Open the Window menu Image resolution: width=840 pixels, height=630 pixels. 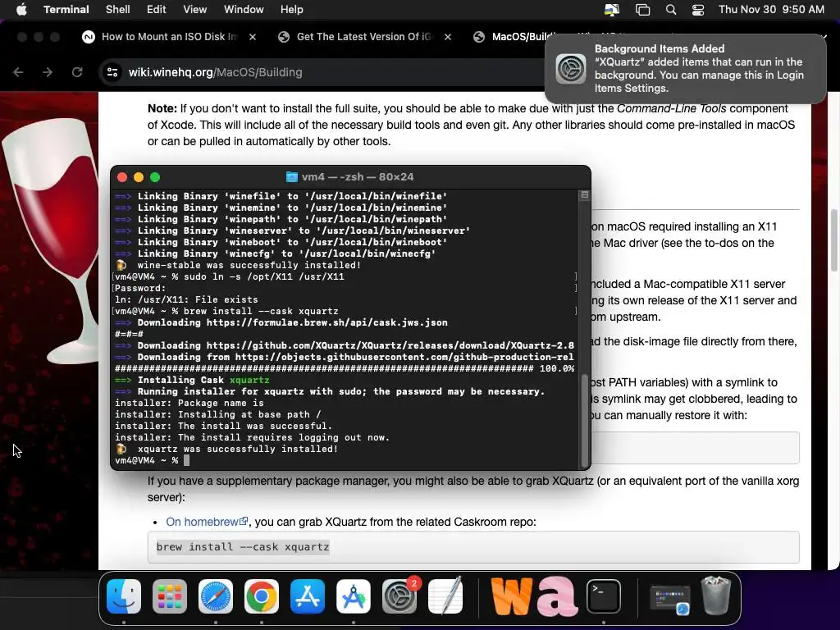click(244, 9)
